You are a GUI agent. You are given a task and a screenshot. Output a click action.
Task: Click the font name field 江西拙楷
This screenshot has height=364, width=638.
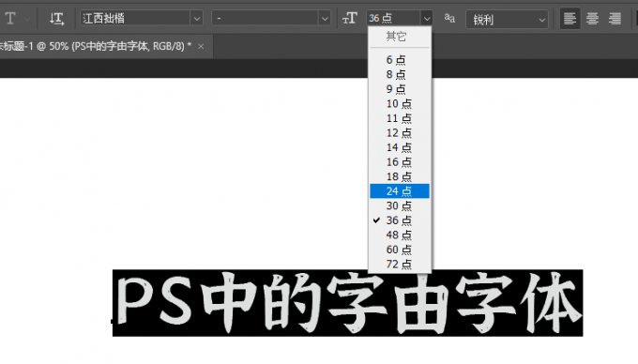pos(135,19)
